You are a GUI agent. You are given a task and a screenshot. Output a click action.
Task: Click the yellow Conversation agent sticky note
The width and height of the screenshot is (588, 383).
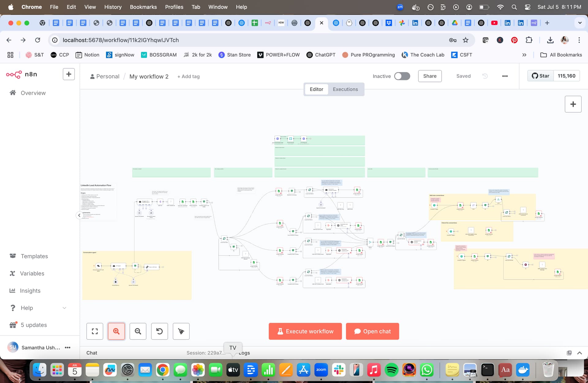point(137,275)
